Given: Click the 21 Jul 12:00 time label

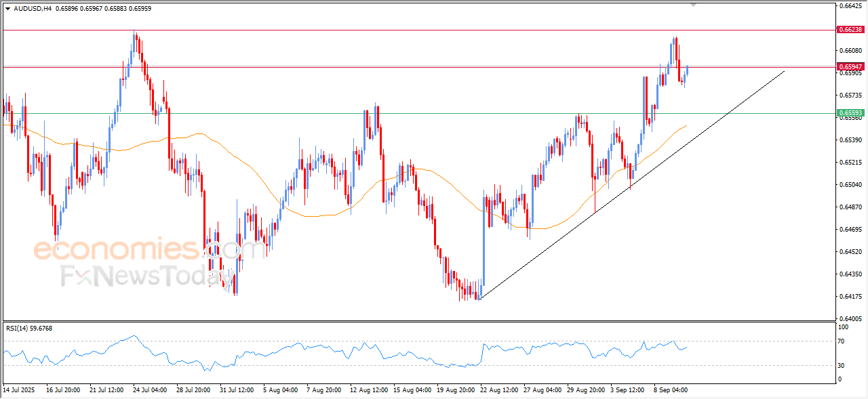Looking at the screenshot, I should click(x=106, y=390).
